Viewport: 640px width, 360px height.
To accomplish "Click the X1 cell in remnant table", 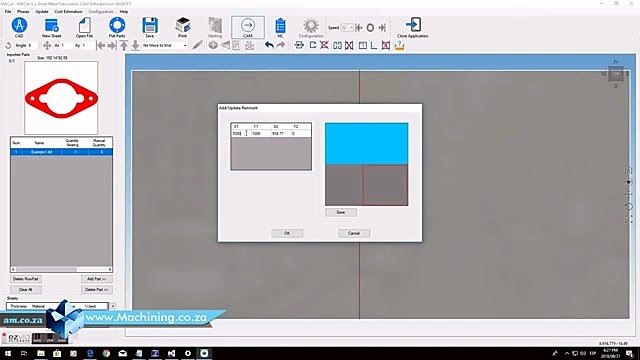I will pos(241,133).
